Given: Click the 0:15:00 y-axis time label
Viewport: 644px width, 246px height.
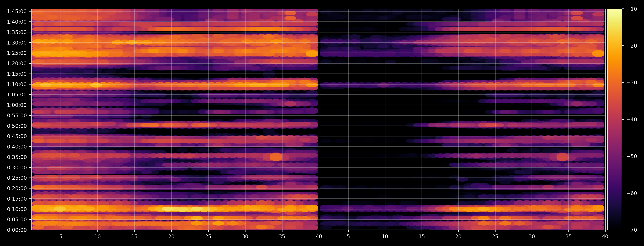Looking at the screenshot, I should click(17, 199).
